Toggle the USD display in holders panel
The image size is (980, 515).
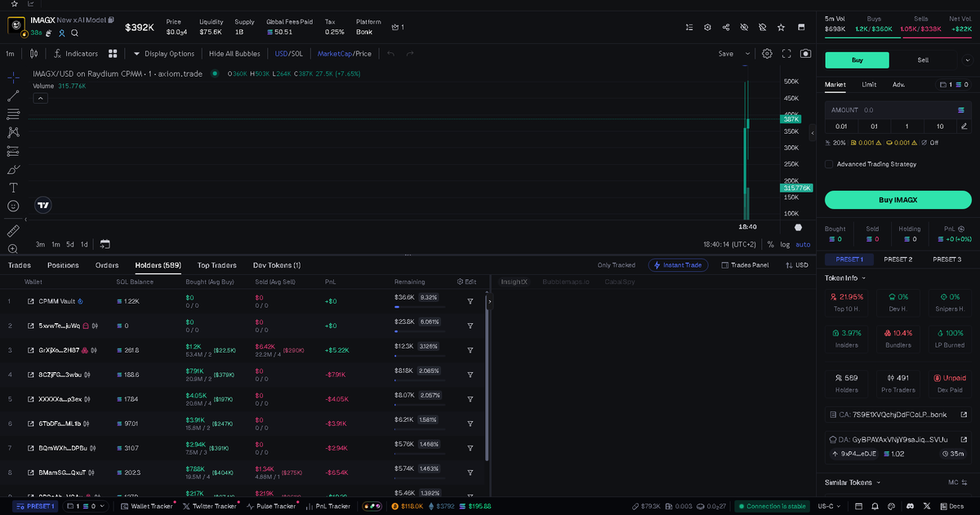(796, 265)
